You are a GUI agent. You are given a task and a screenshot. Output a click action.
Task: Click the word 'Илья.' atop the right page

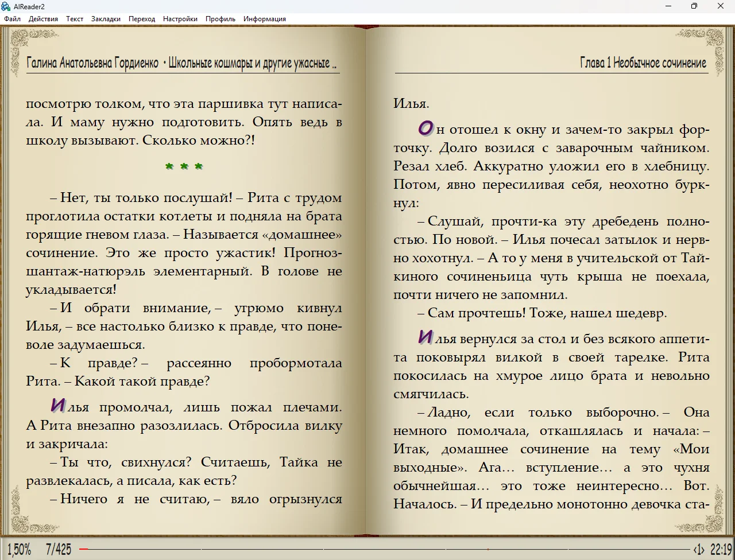click(x=411, y=104)
